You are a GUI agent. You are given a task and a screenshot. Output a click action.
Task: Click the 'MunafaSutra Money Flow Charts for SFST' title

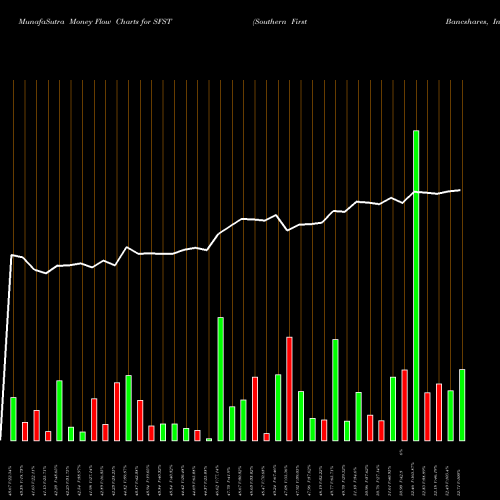pos(95,22)
